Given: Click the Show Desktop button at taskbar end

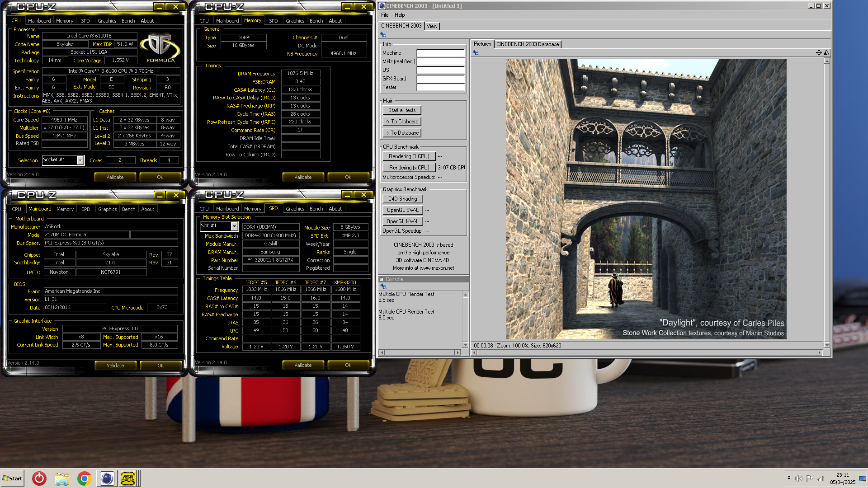Looking at the screenshot, I should (863, 479).
